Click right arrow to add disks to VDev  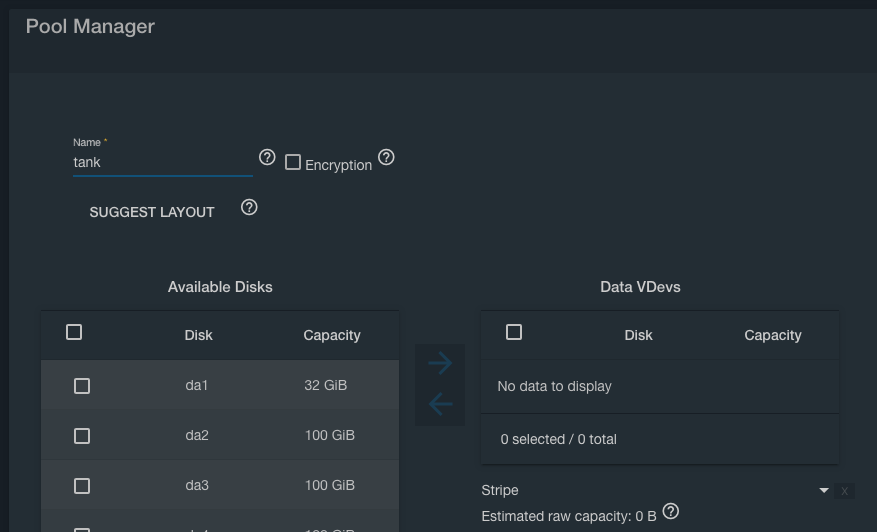click(x=440, y=363)
